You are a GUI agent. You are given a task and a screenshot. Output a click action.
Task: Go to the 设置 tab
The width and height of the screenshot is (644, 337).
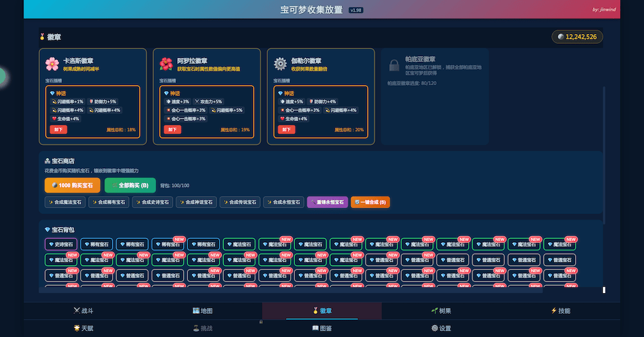coord(441,328)
